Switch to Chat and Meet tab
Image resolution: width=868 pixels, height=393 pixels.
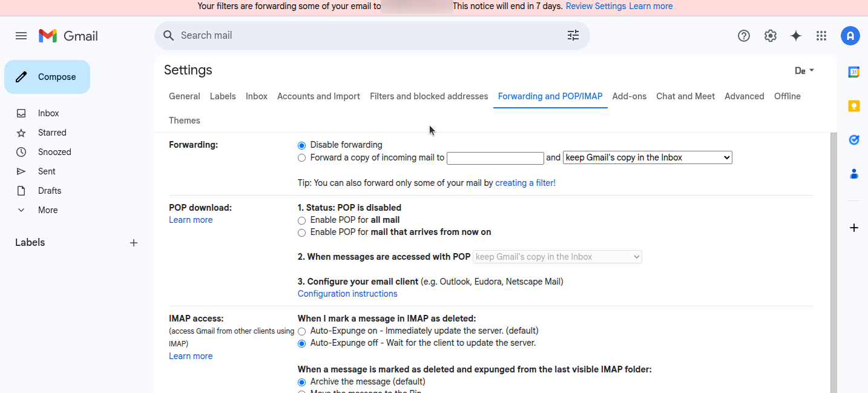pyautogui.click(x=685, y=96)
